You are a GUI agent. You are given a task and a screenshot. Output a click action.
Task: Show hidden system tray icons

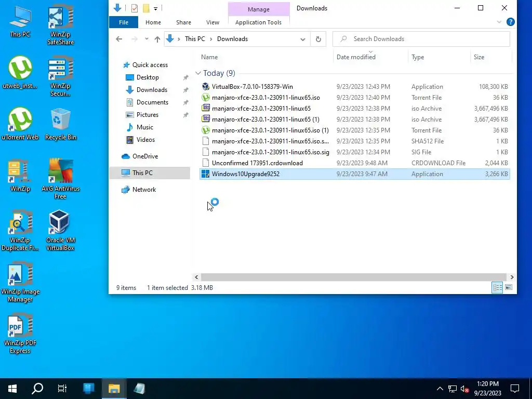pyautogui.click(x=440, y=389)
